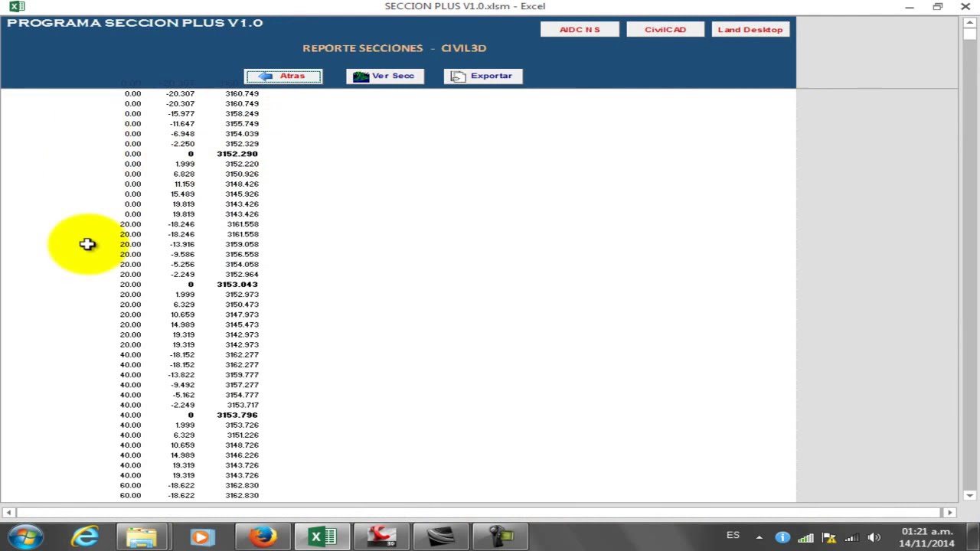Open Windows Media Player taskbar icon

coord(201,536)
